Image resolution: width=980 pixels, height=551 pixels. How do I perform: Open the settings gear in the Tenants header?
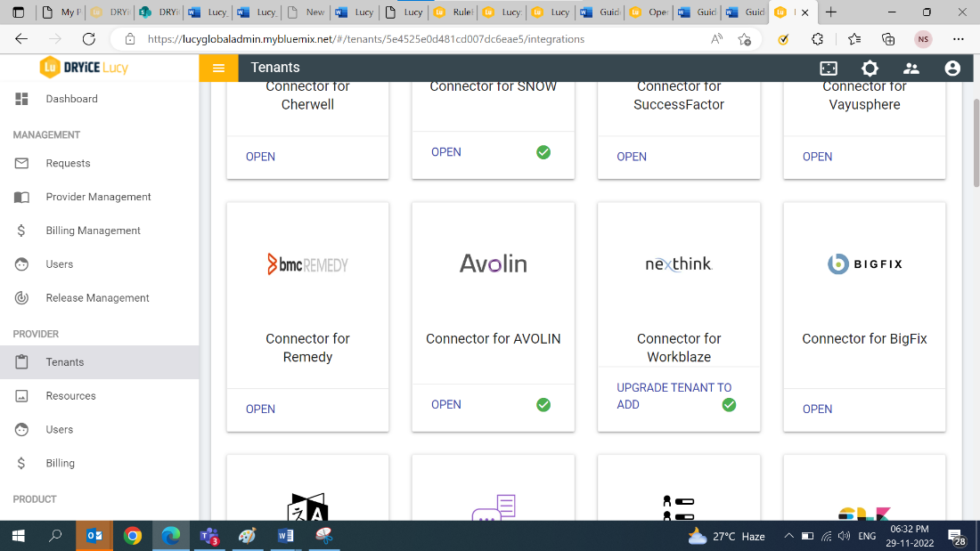tap(870, 68)
